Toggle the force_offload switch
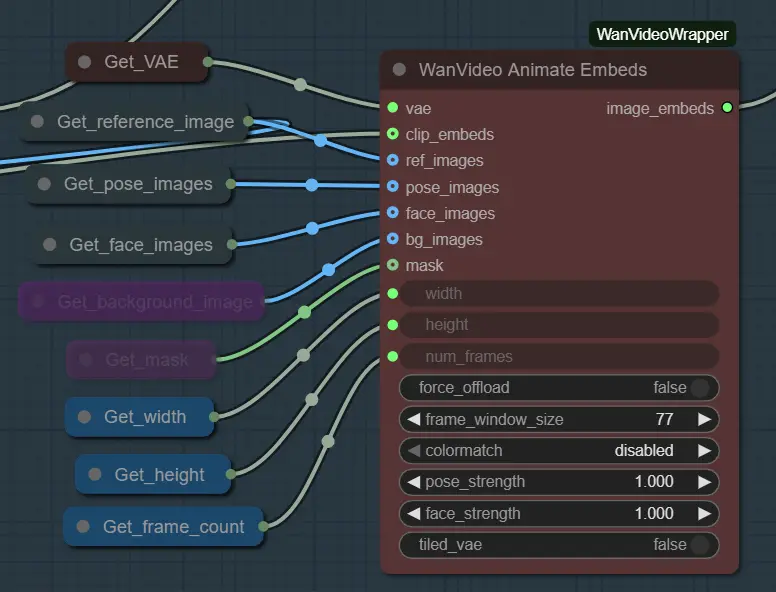This screenshot has height=592, width=776. 699,388
